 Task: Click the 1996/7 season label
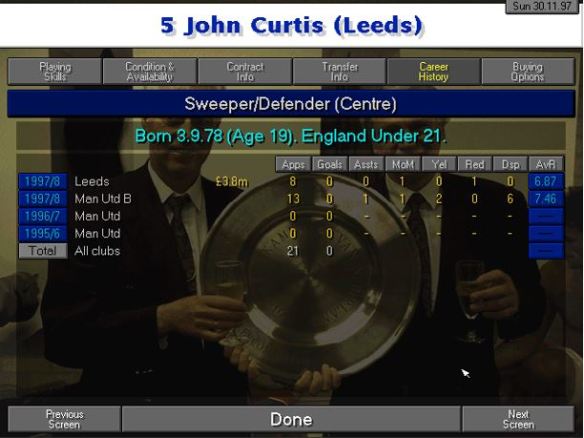pyautogui.click(x=43, y=216)
